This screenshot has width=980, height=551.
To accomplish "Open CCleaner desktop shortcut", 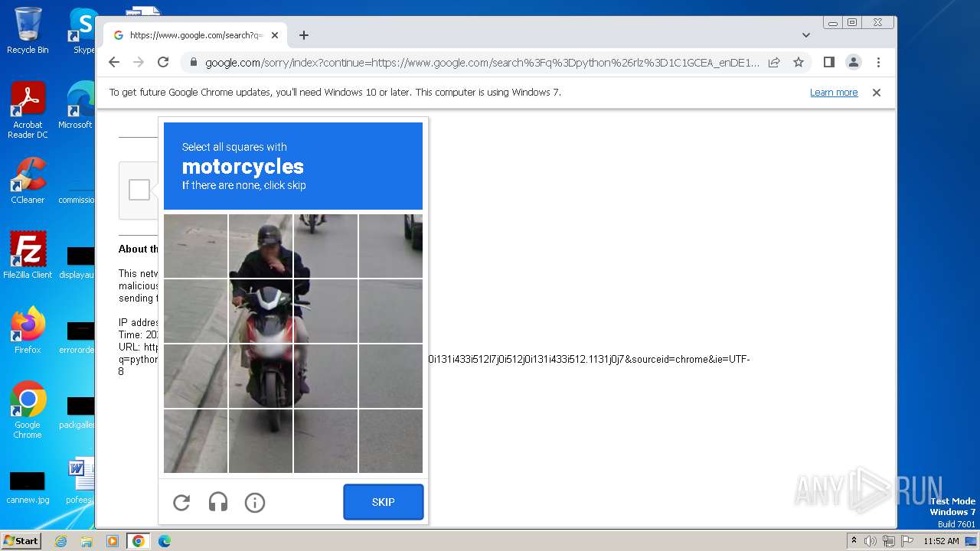I will 28,181.
